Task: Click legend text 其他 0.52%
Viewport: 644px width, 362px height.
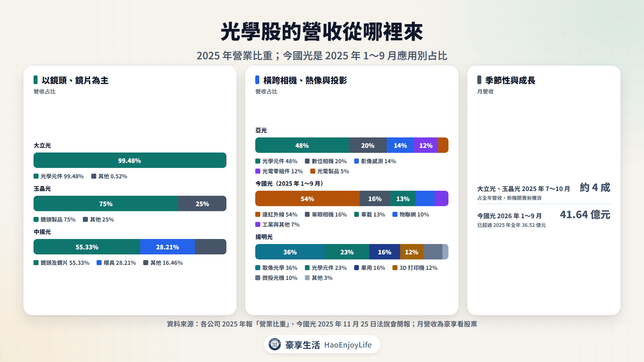Action: 113,176
